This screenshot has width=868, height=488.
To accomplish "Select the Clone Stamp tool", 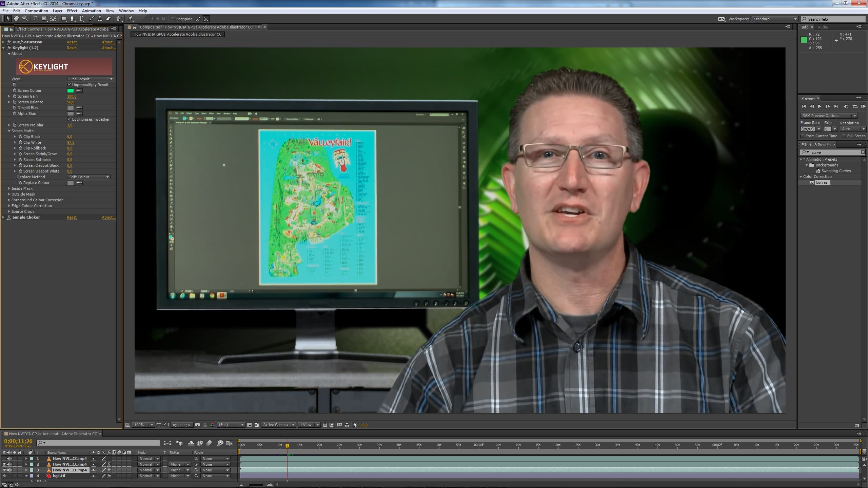I will [100, 19].
